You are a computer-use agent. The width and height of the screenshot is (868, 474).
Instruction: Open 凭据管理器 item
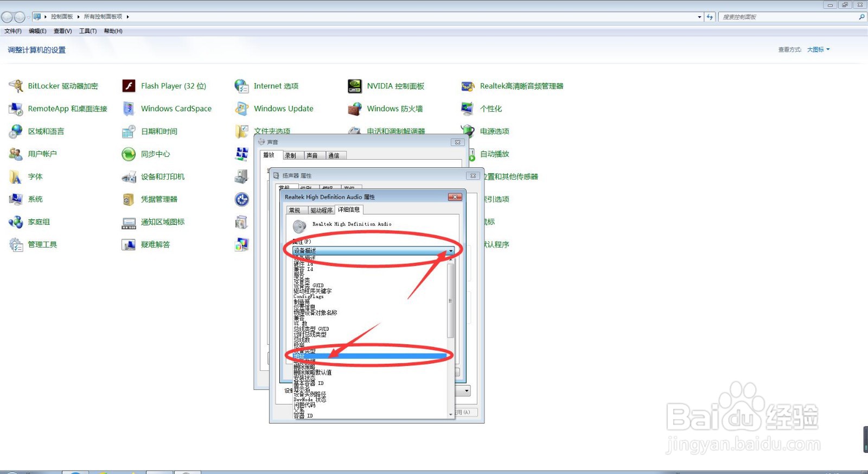coord(149,199)
